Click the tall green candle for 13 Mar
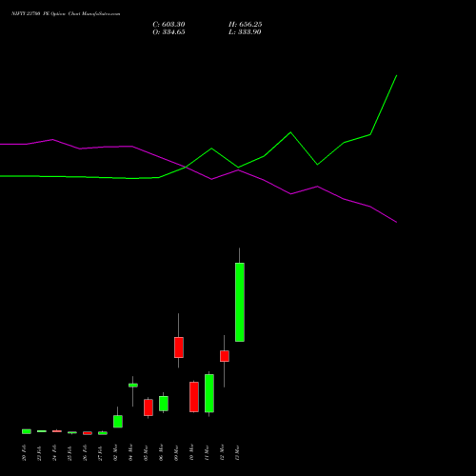This screenshot has width=476, height=476. coord(240,302)
